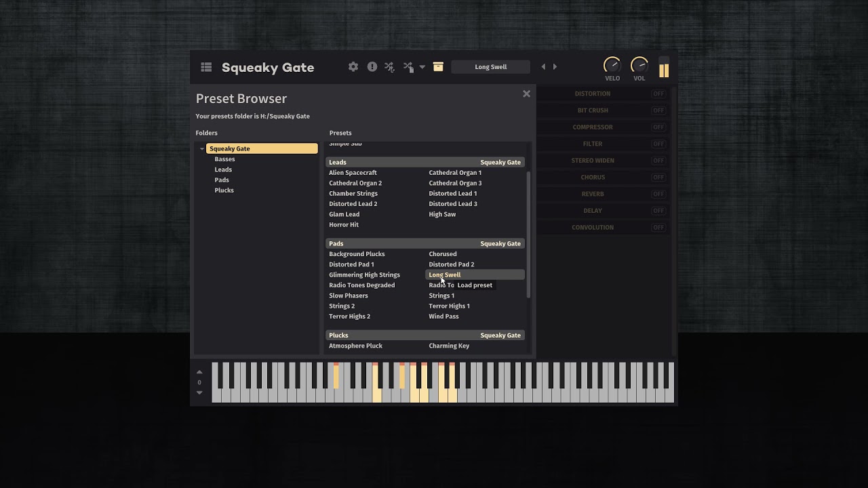Click the VELO knob

pyautogui.click(x=612, y=65)
